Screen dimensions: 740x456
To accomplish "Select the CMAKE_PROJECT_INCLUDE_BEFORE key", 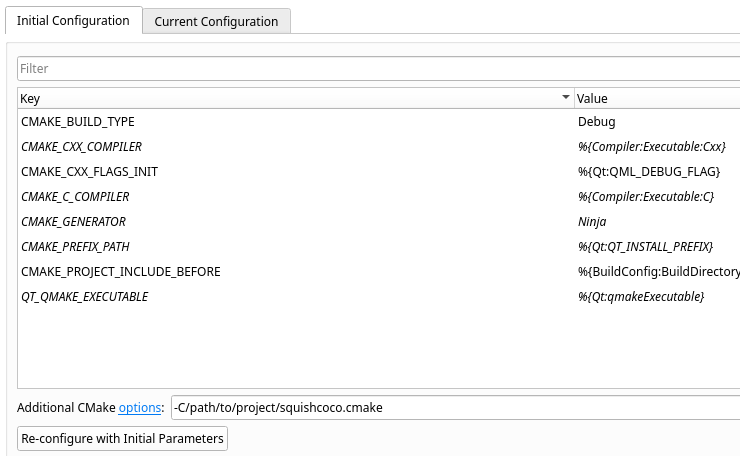I will (120, 272).
